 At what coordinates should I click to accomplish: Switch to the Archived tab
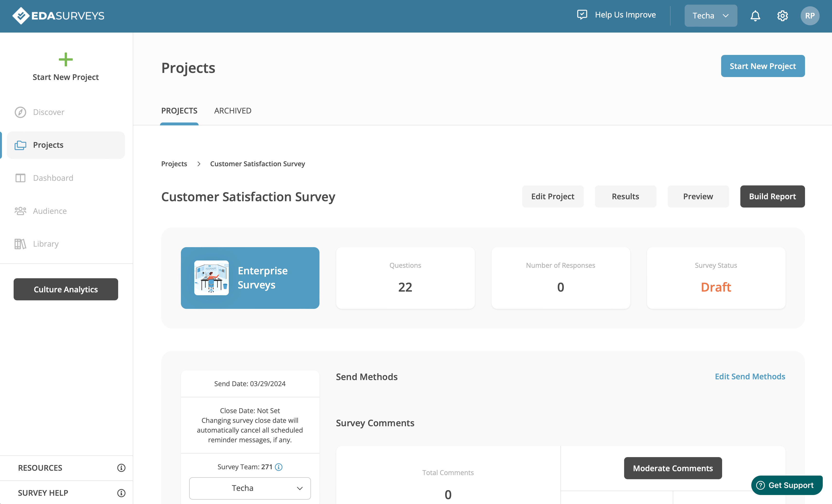(x=233, y=111)
